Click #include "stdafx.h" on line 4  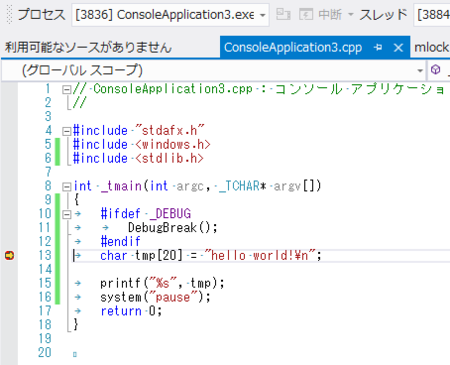click(138, 131)
